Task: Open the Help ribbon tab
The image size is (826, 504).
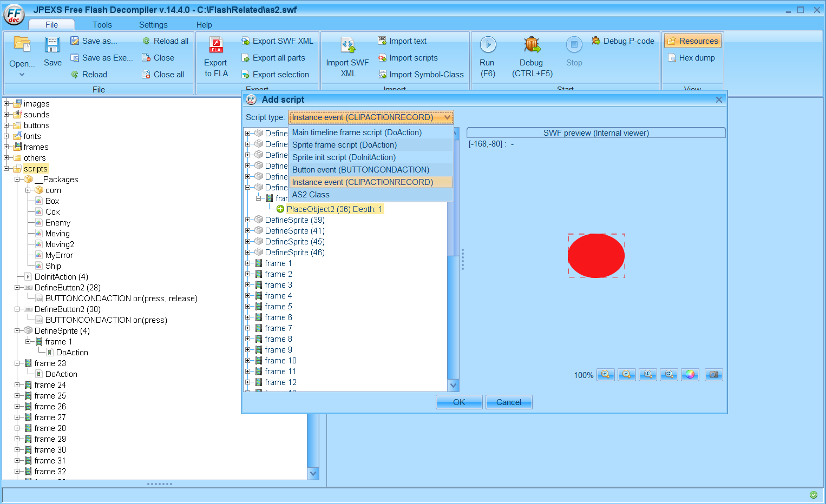Action: [x=204, y=25]
